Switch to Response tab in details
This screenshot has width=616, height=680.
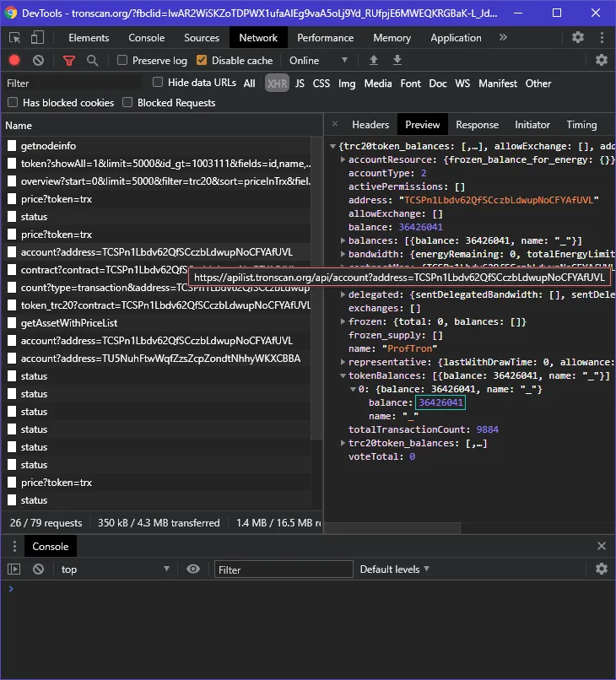coord(477,125)
